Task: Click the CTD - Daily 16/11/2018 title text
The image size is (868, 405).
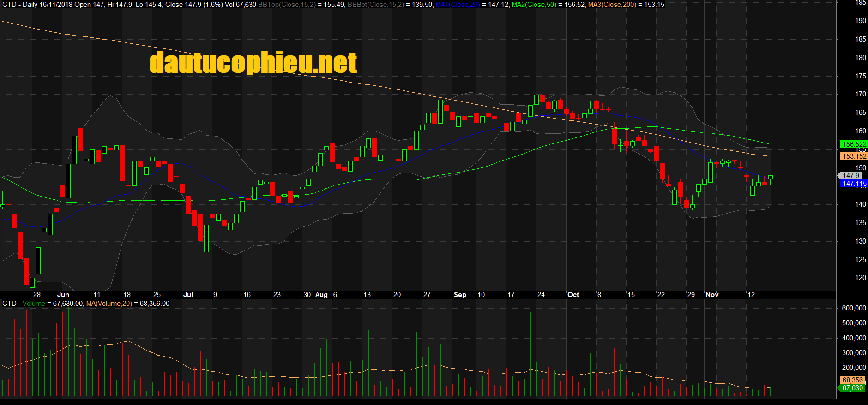Action: [37, 5]
